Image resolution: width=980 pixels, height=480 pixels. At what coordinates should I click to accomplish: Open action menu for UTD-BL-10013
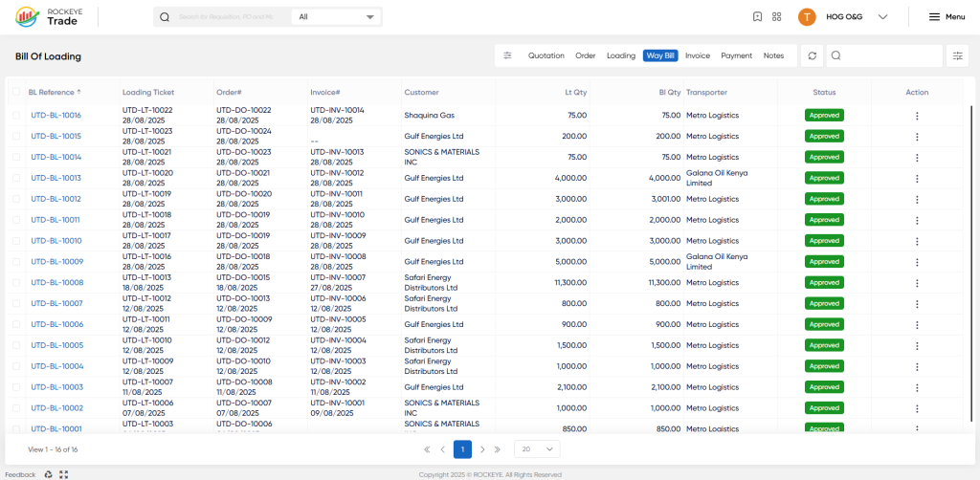(x=917, y=179)
